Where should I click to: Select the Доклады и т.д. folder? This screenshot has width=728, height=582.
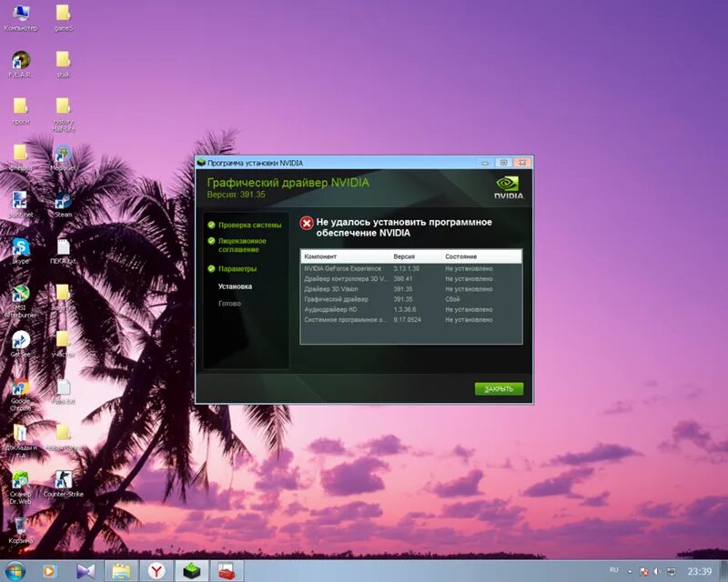tap(20, 441)
